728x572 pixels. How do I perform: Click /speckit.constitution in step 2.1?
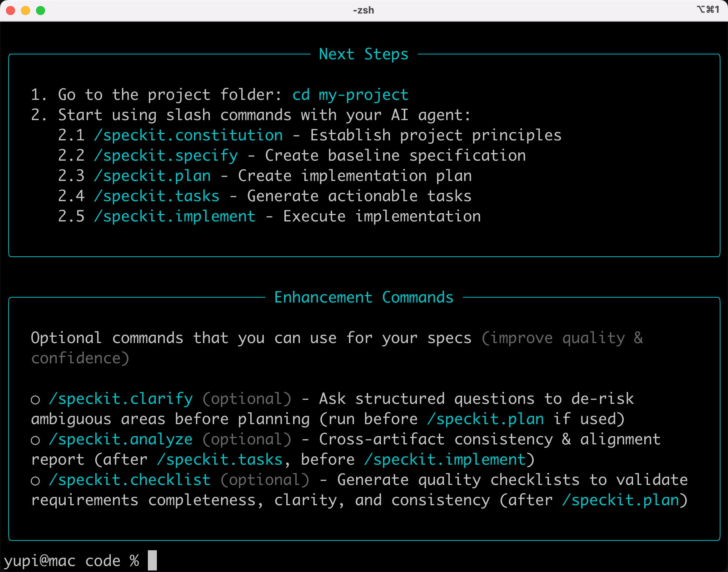coord(188,135)
